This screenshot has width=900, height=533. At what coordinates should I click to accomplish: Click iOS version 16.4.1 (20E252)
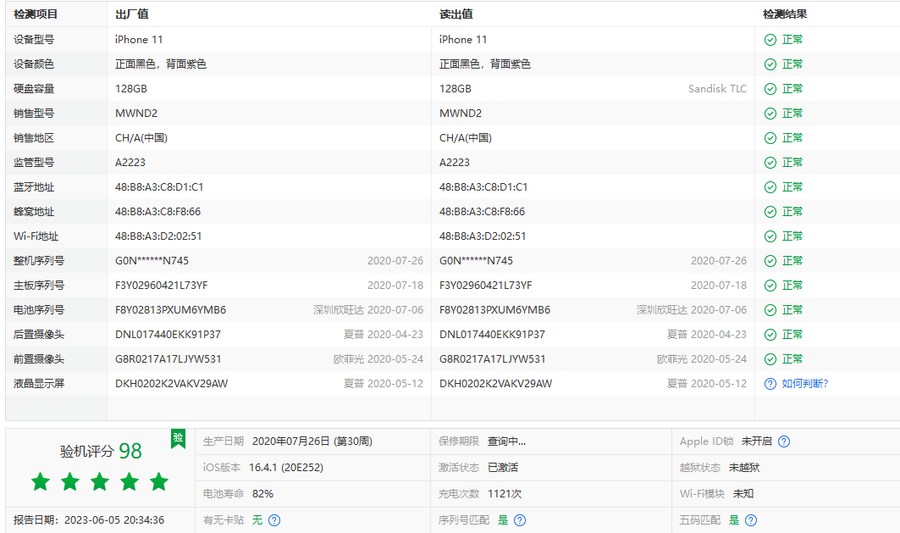tap(286, 468)
